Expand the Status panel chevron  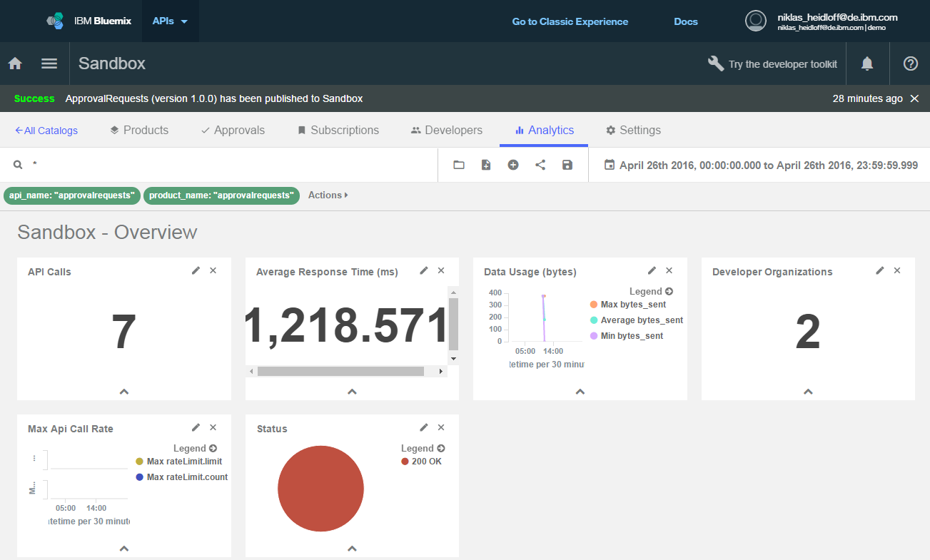[x=352, y=549]
